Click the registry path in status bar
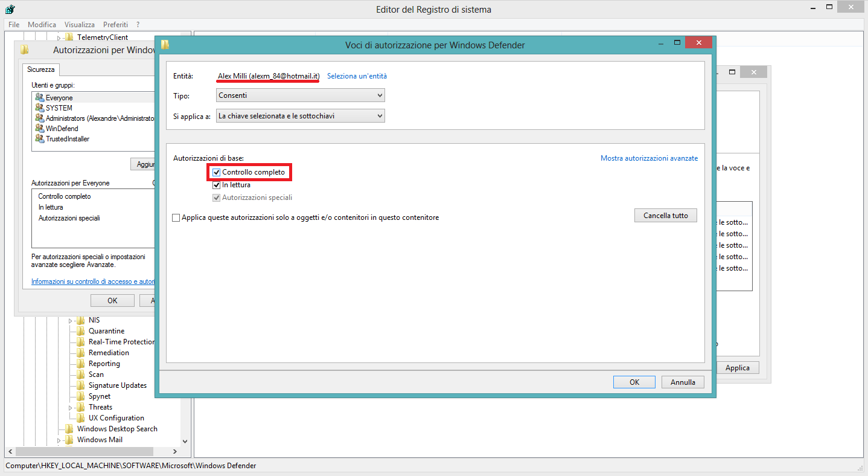The width and height of the screenshot is (868, 476). click(131, 466)
